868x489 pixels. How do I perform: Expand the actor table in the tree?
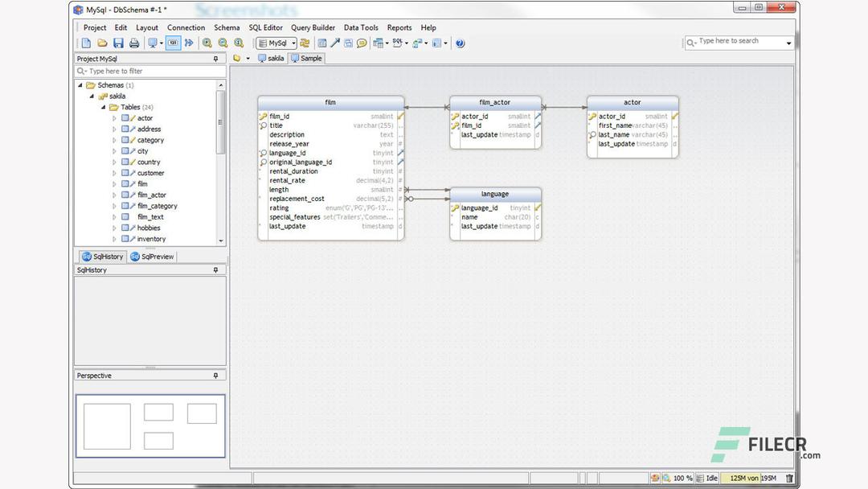[x=115, y=117]
